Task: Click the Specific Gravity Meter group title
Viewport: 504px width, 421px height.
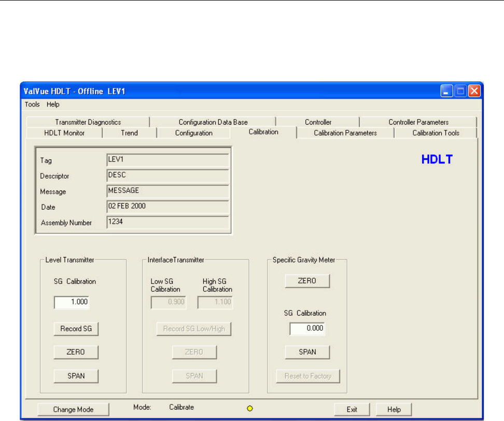Action: (304, 260)
